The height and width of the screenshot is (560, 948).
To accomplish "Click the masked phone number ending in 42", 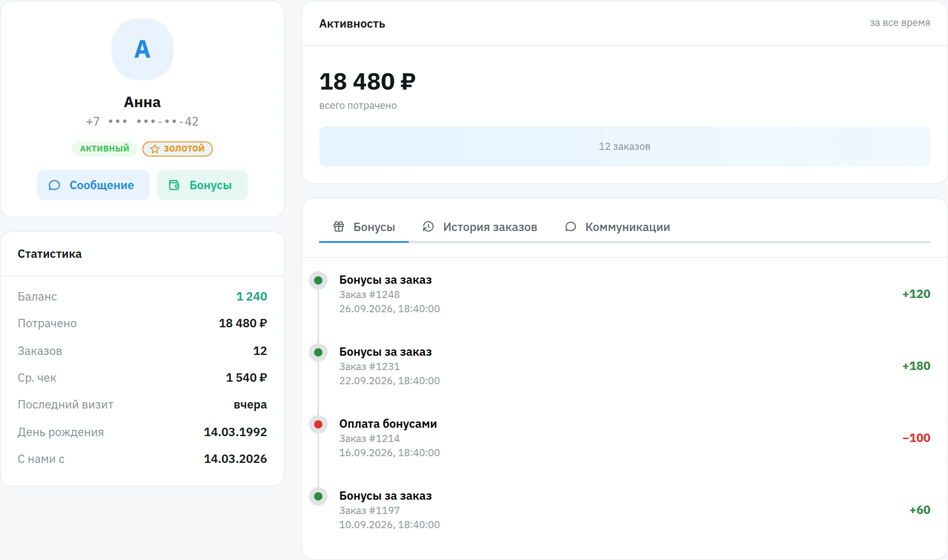I will (x=142, y=121).
